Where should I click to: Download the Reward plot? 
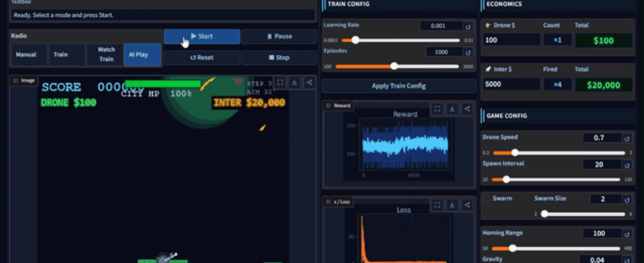tap(452, 109)
